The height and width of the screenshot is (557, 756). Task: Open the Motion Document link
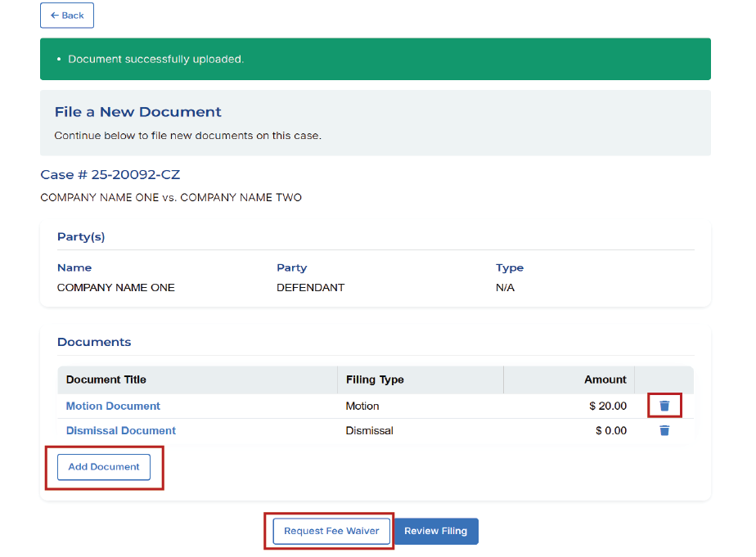tap(113, 406)
